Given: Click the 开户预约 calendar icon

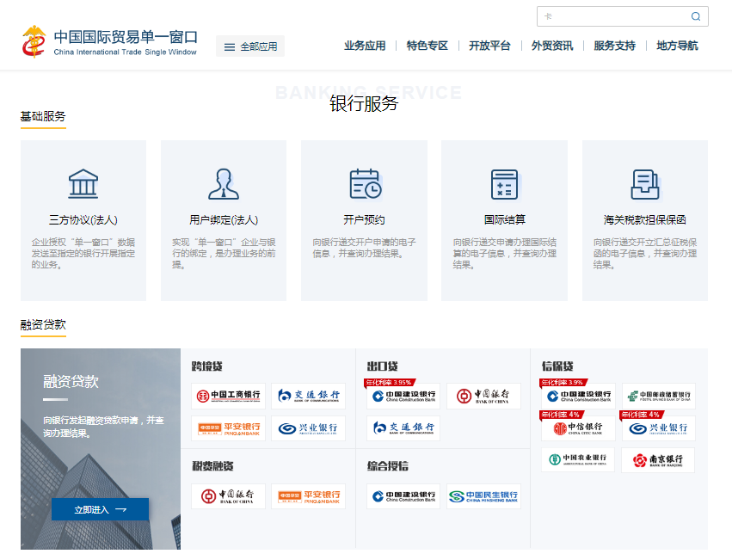Looking at the screenshot, I should (364, 183).
